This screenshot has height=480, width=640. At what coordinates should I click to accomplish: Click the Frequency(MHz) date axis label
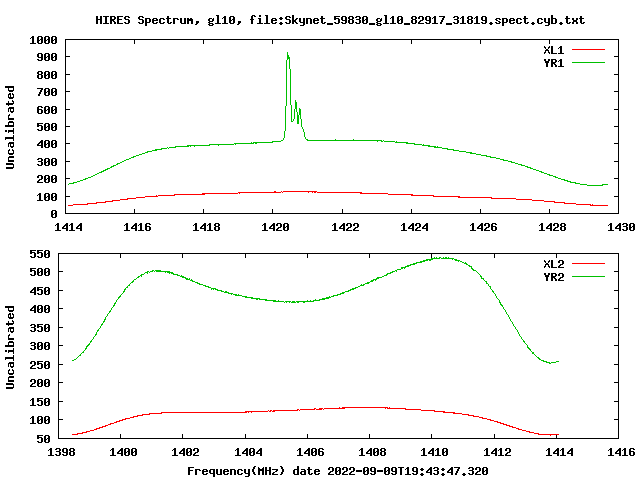pos(338,471)
